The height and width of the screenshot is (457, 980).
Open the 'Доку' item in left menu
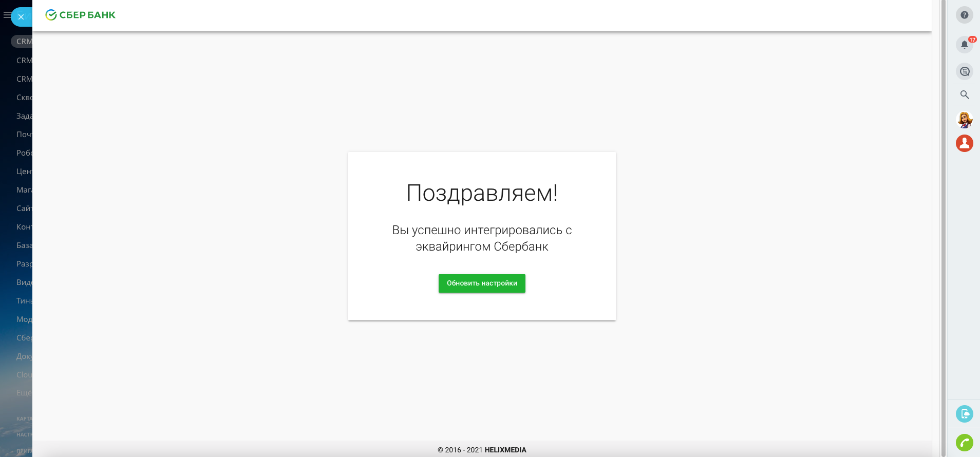24,356
